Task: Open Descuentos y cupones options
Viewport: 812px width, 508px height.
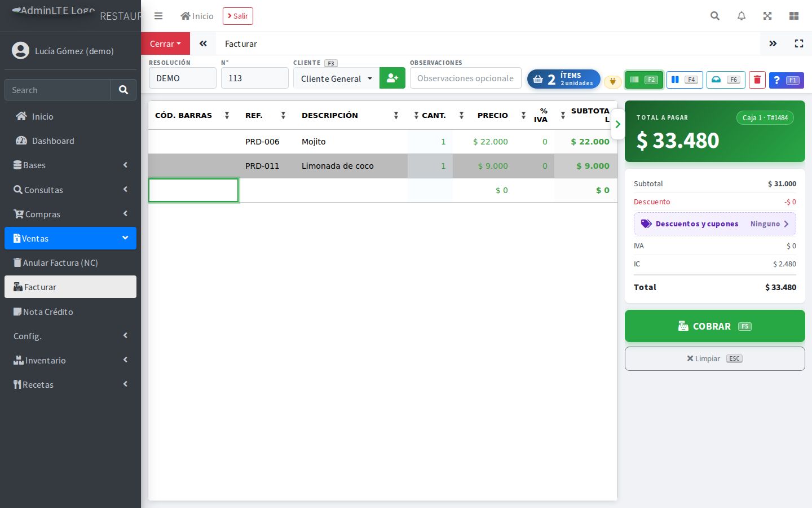Action: pos(715,224)
